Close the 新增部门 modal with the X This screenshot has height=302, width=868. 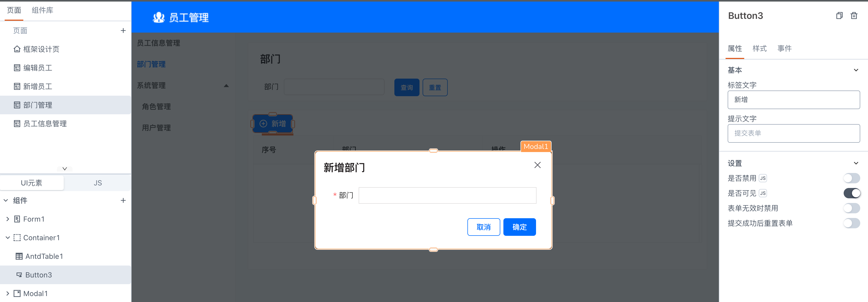537,165
